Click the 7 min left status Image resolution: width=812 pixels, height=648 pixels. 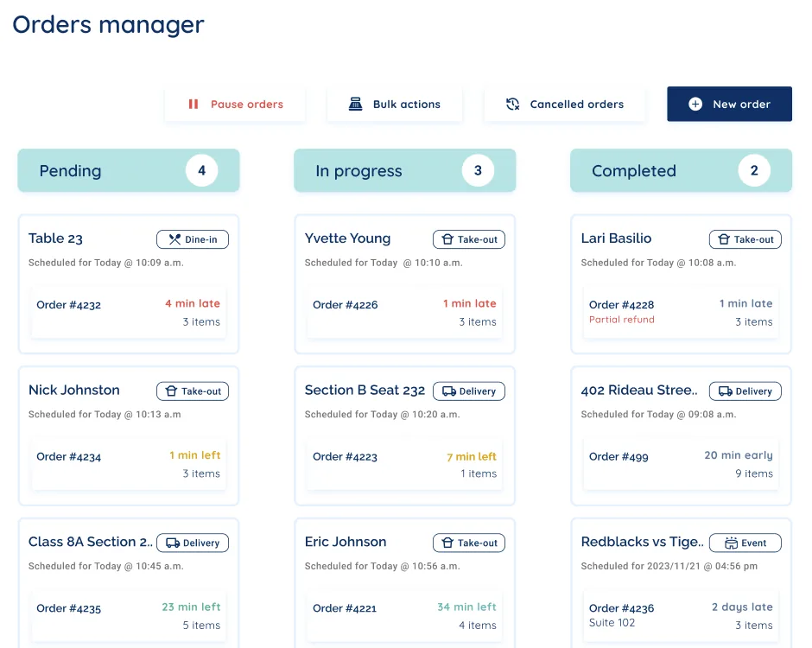click(472, 457)
